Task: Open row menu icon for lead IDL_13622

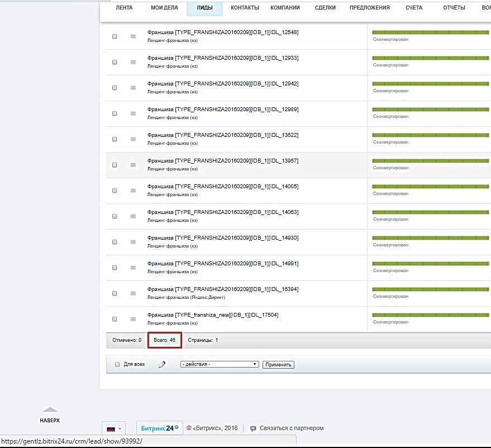Action: [x=133, y=139]
